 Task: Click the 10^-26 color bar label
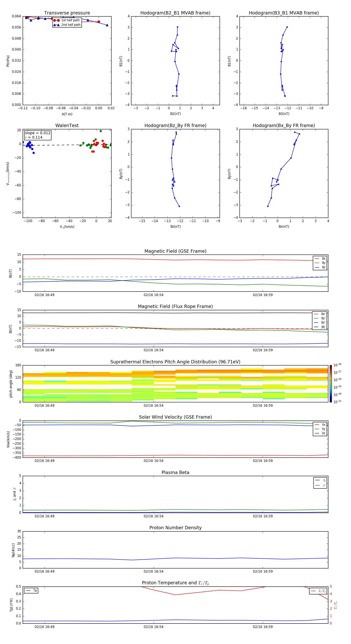(x=337, y=365)
